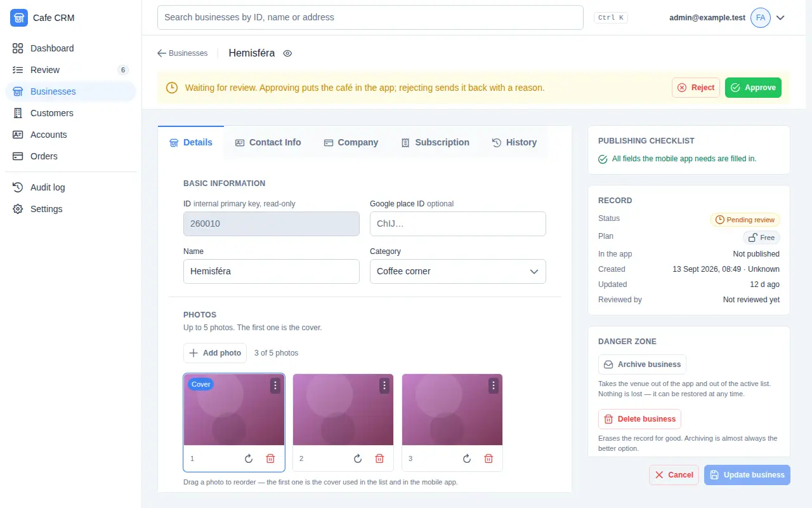Switch to the Subscription tab
This screenshot has height=508, width=812.
[x=435, y=142]
